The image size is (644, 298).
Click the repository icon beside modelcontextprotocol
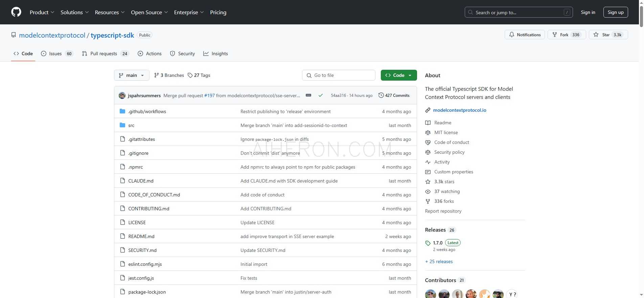click(14, 35)
